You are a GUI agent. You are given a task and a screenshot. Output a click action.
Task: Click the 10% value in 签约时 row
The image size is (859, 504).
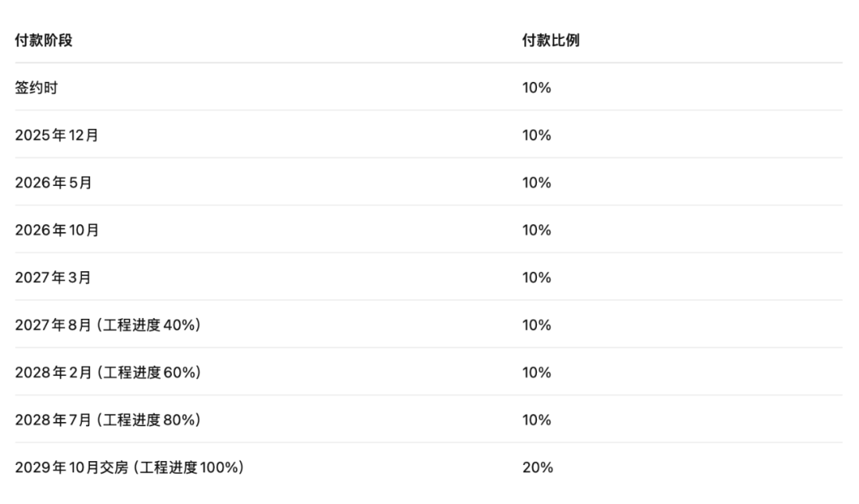[536, 87]
